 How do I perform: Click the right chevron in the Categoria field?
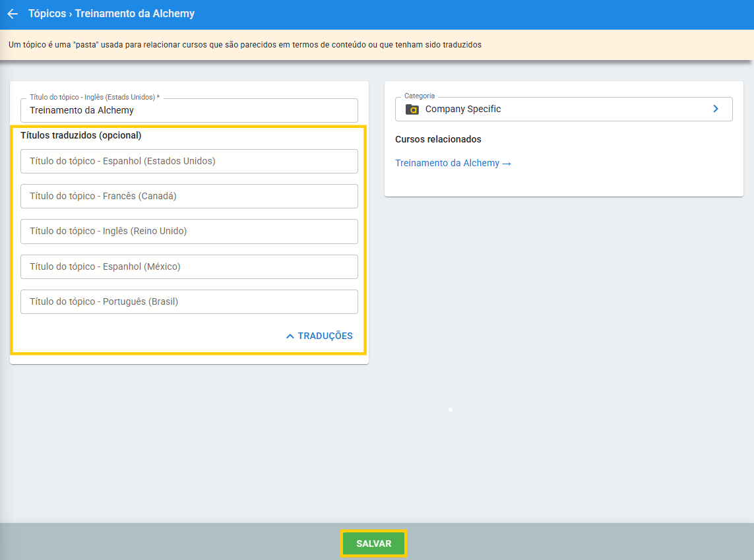point(716,109)
